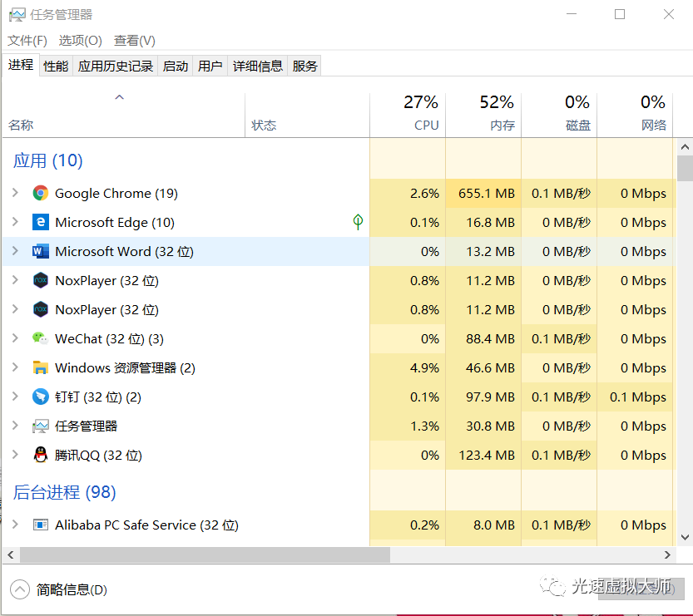Click Alibaba PC Safe Service's 8.0 MB cell

click(x=483, y=525)
